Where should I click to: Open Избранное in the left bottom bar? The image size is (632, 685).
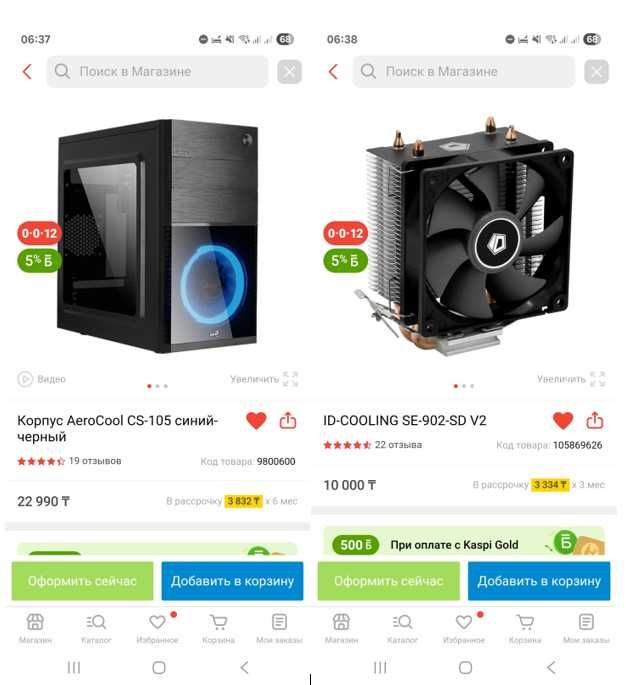click(x=157, y=628)
